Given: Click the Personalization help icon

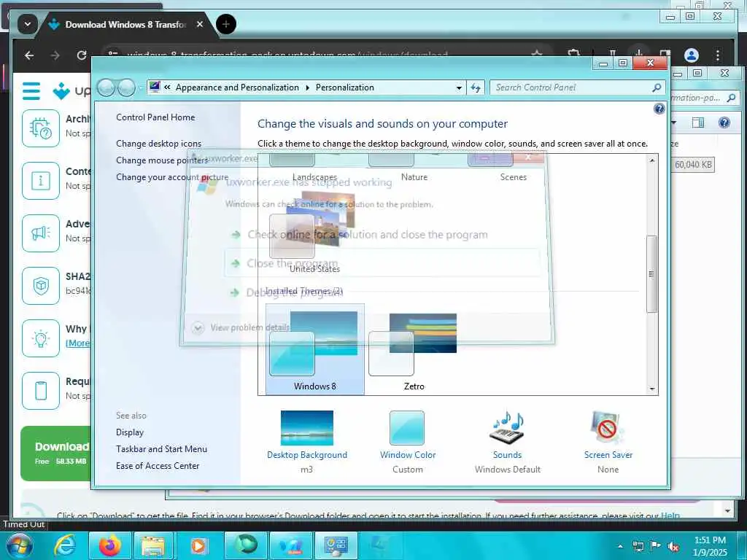Looking at the screenshot, I should (x=659, y=109).
